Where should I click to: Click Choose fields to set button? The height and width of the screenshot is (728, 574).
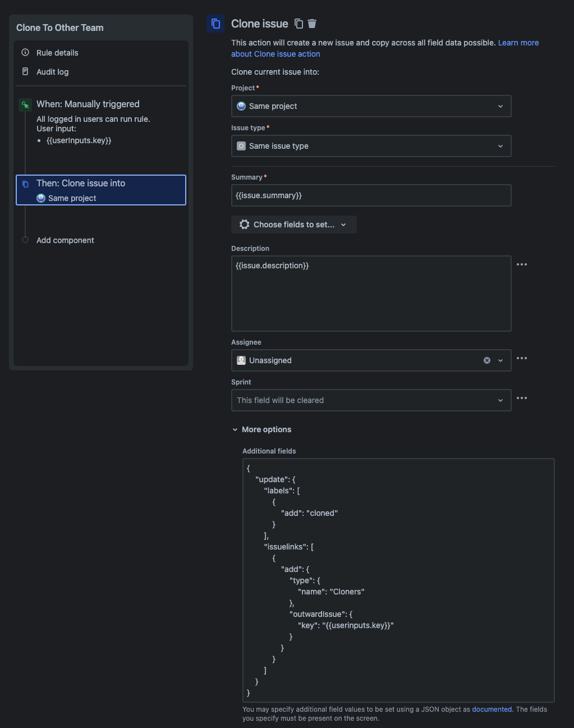coord(293,225)
